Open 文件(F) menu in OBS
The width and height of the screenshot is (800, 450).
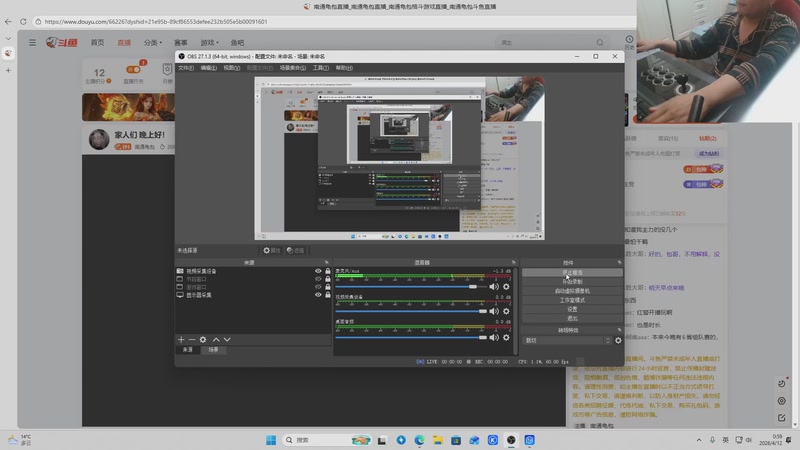point(186,68)
